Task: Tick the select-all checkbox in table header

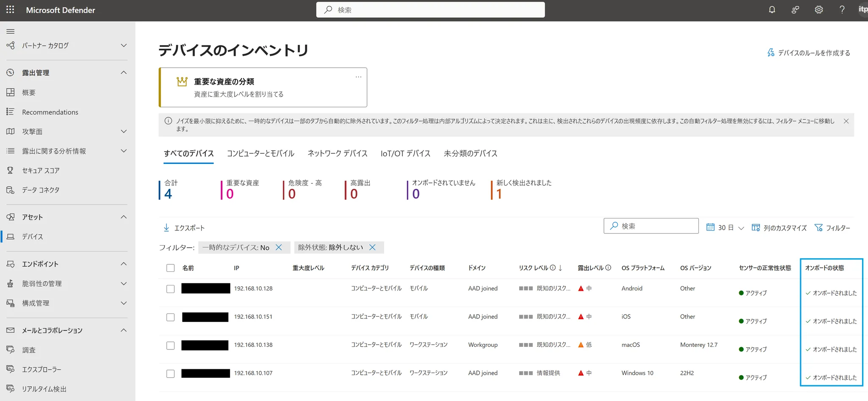Action: point(170,268)
